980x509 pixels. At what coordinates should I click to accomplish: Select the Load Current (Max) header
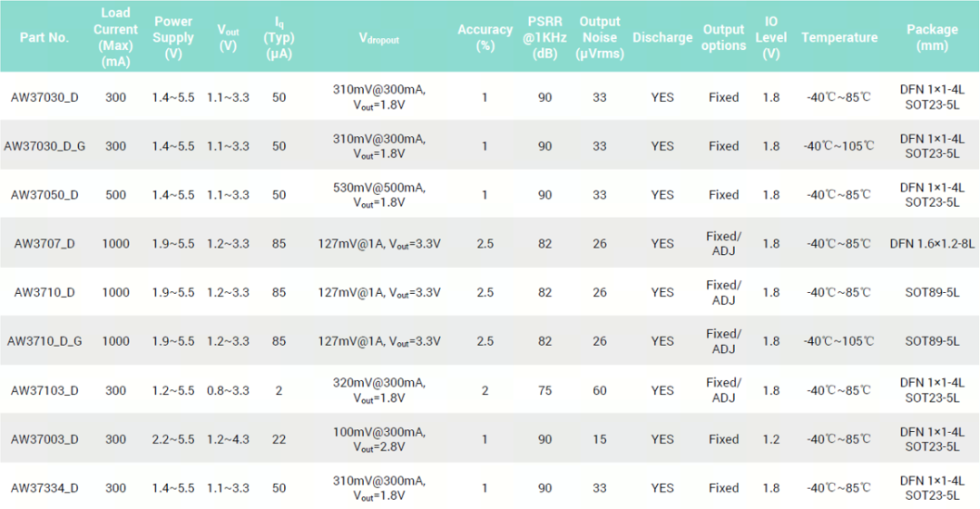point(115,37)
